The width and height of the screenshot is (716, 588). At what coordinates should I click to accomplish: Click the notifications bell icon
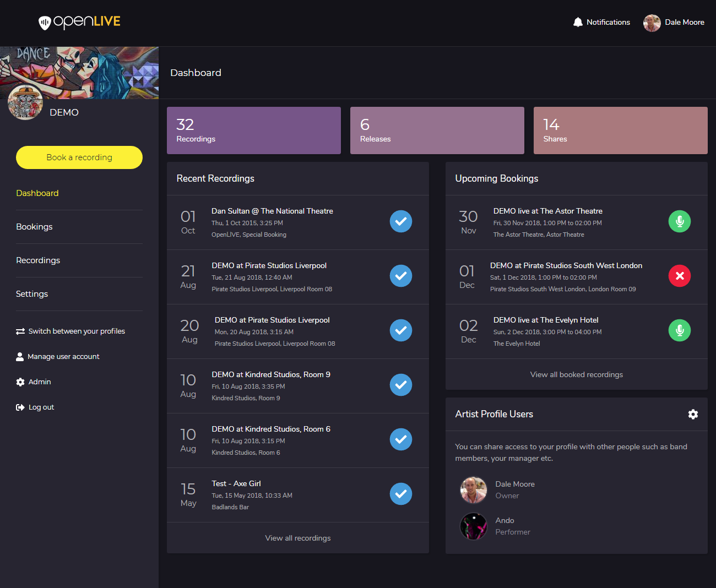pos(578,22)
